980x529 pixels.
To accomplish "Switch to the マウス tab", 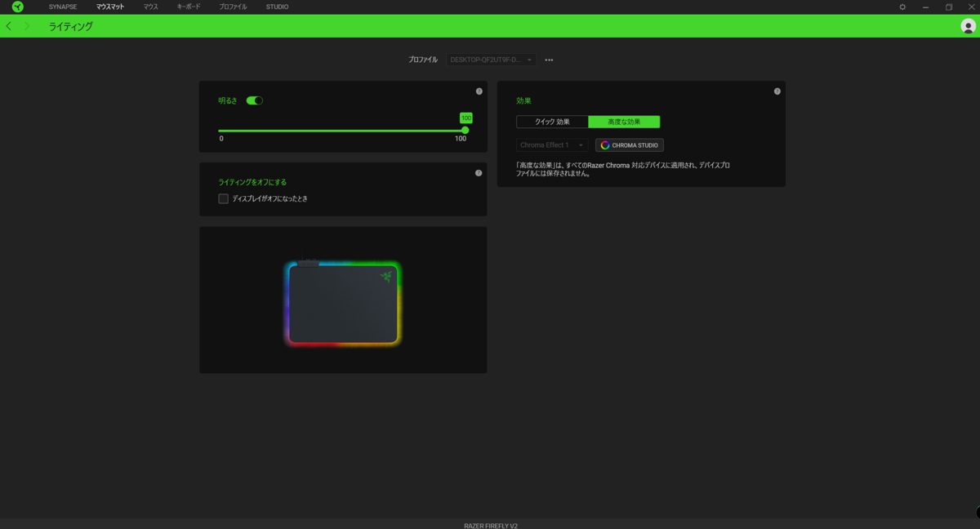I will (x=151, y=7).
